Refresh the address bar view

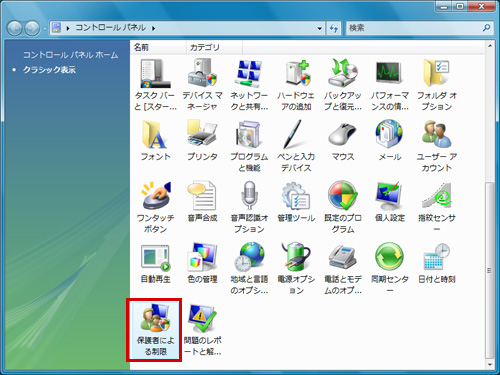333,28
